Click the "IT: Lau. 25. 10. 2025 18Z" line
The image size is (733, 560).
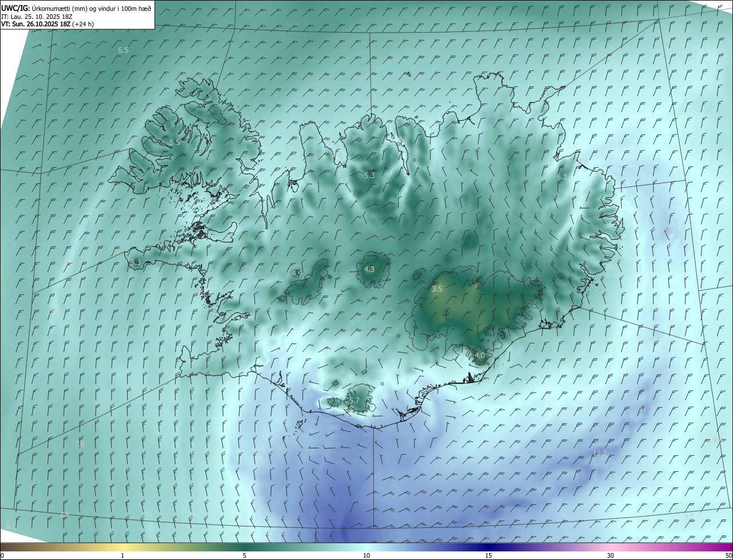click(37, 17)
